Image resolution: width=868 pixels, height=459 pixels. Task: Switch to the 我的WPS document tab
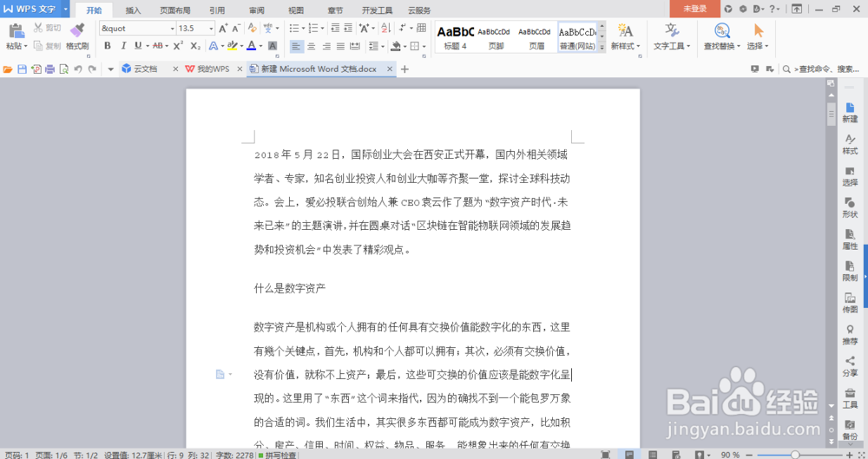coord(213,69)
